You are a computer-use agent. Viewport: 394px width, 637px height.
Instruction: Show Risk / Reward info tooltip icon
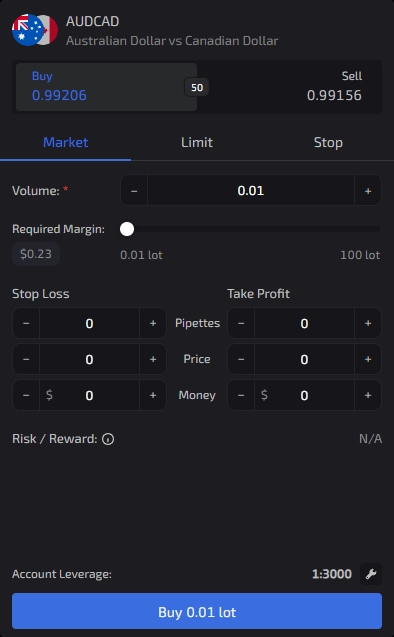pos(108,439)
